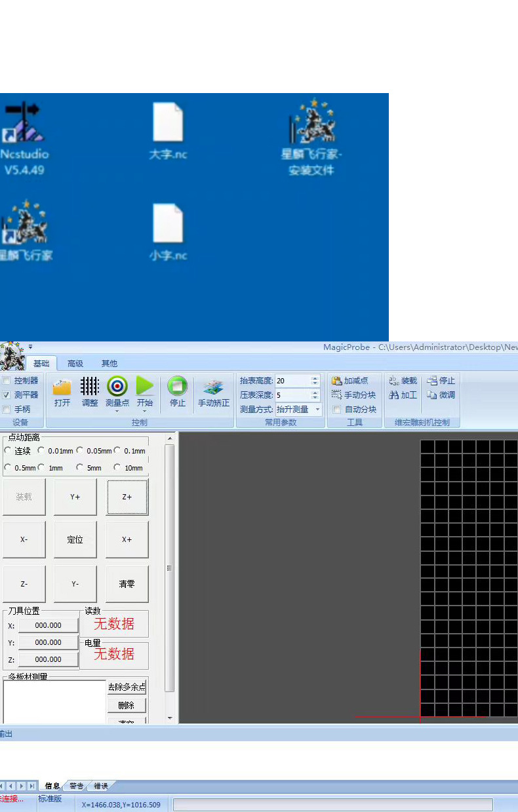The width and height of the screenshot is (518, 812).
Task: Increase 抬表高度 with up spinner
Action: pyautogui.click(x=315, y=378)
